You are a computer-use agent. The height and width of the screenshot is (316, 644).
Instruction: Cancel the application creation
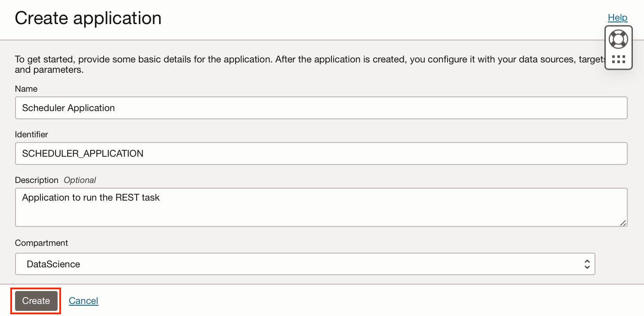(x=83, y=301)
